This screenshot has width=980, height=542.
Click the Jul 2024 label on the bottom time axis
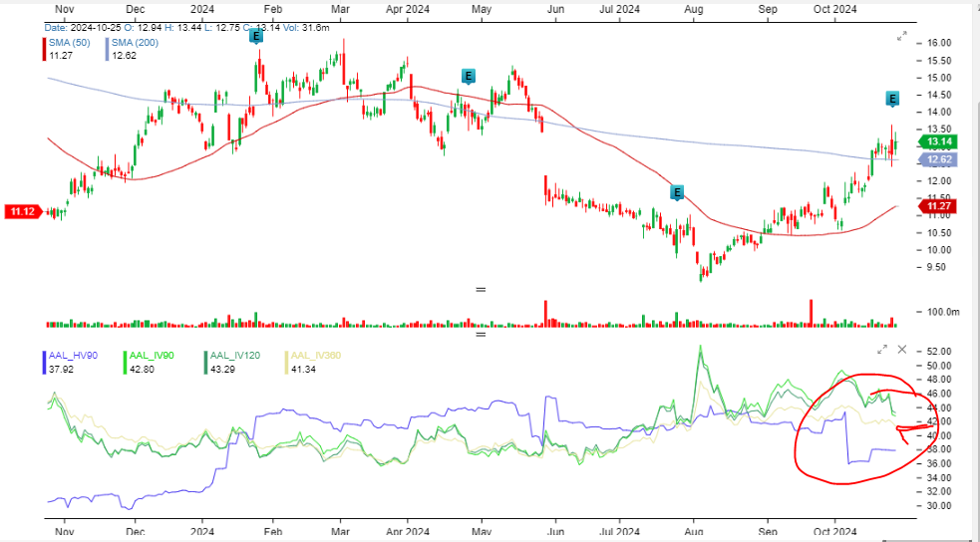click(x=619, y=532)
